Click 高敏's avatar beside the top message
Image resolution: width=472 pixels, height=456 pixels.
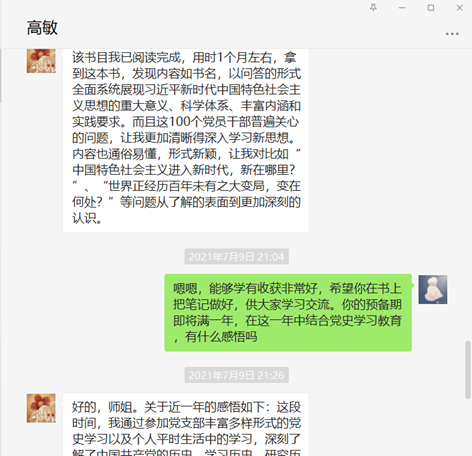click(41, 61)
